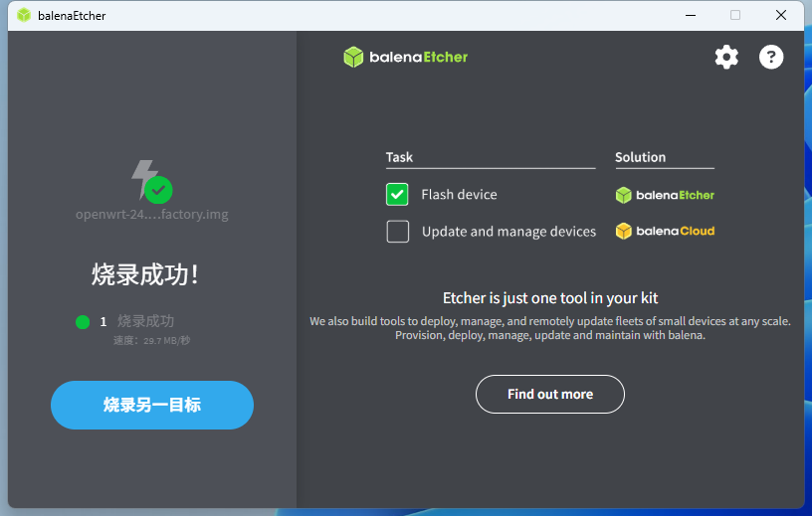Click the balenaEtcher title bar app icon
Viewport: 812px width, 516px height.
click(24, 16)
